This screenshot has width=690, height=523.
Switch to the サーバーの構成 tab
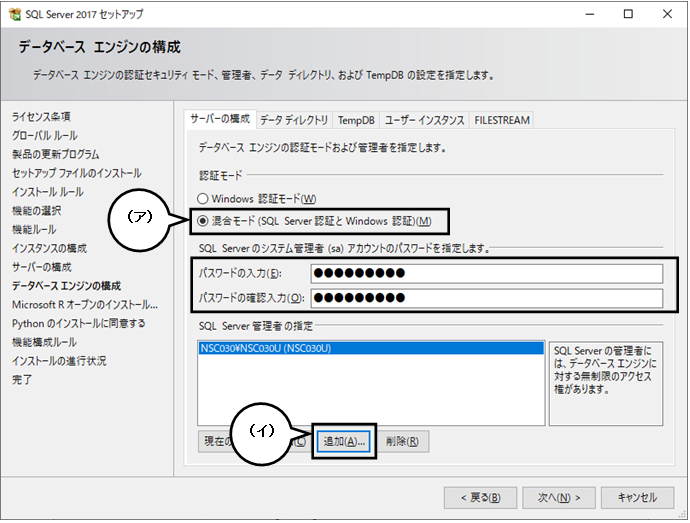coord(220,119)
